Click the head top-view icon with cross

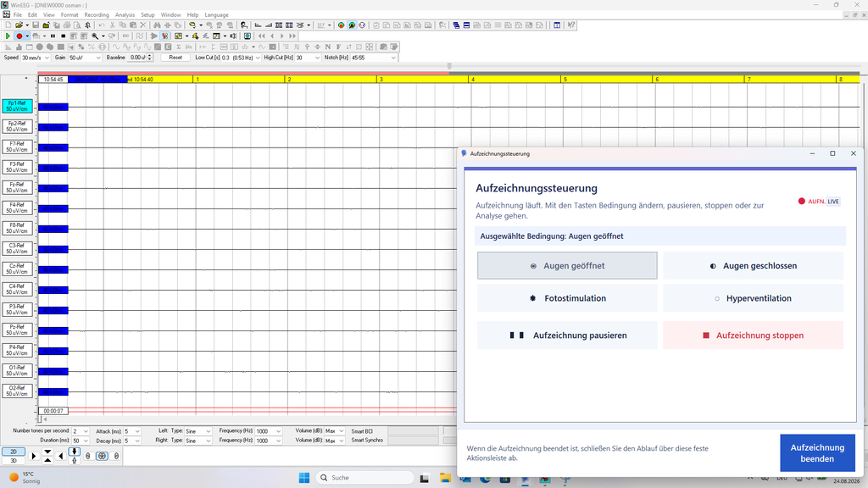[x=102, y=457]
